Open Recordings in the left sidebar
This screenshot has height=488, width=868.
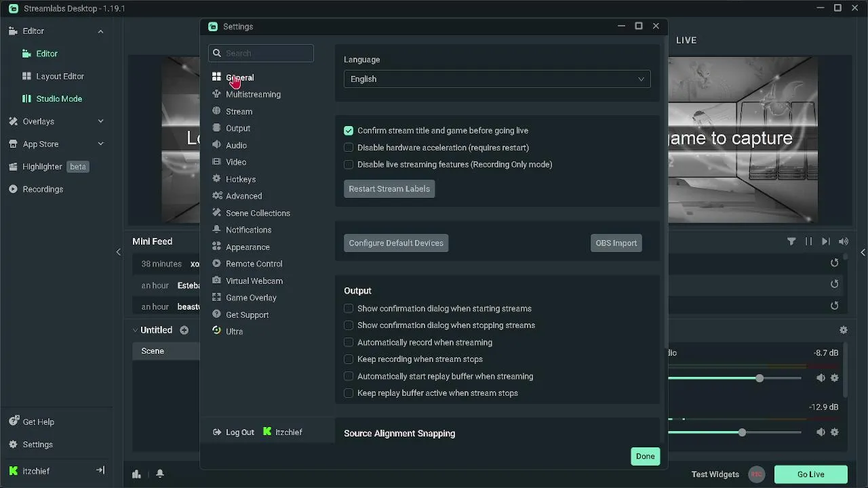pos(36,189)
